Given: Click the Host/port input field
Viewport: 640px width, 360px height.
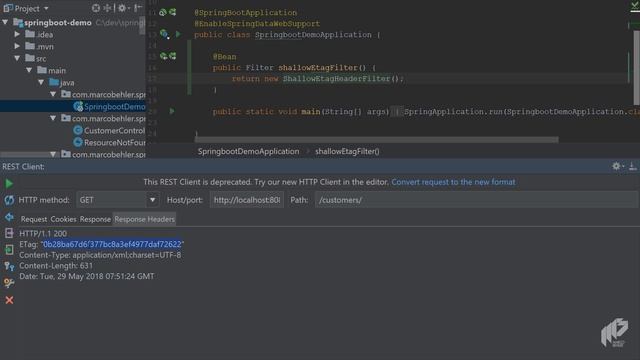Looking at the screenshot, I should [247, 200].
